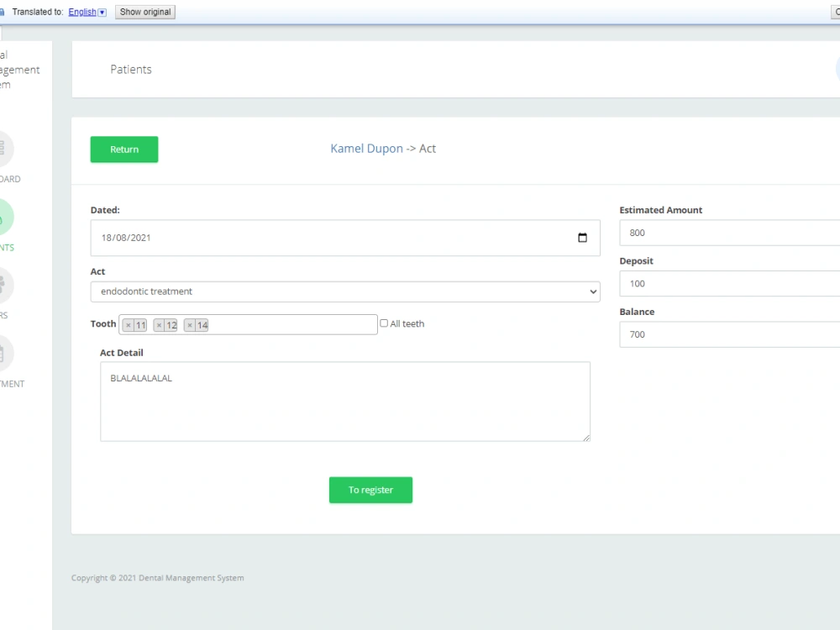Remove tooth 12 tag
Image resolution: width=840 pixels, height=630 pixels.
(x=159, y=325)
